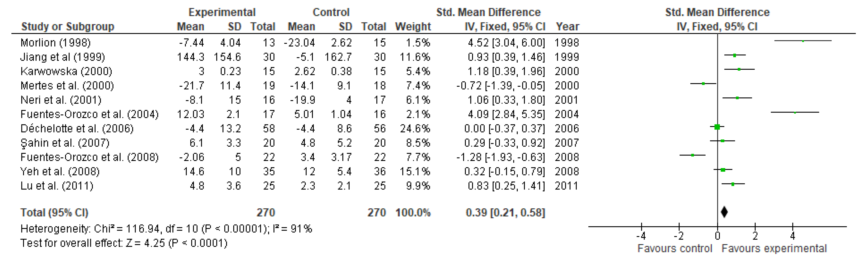Click the green marker for Fuentes-Orozco 2004
868x264 pixels.
[795, 113]
